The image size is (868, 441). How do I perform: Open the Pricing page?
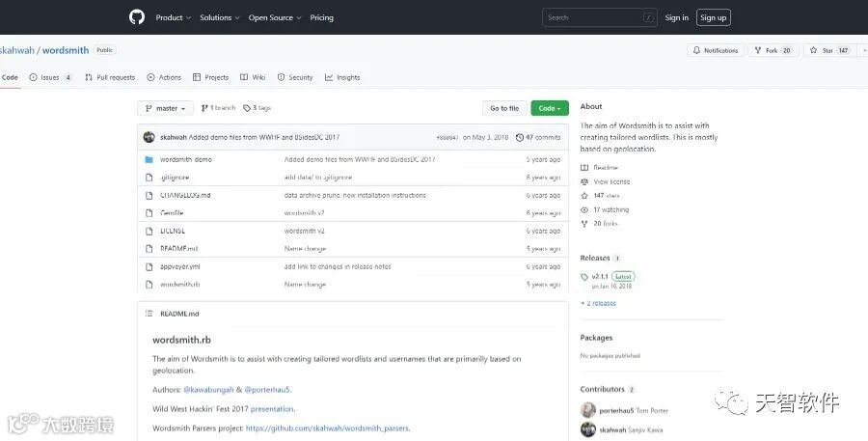tap(321, 17)
